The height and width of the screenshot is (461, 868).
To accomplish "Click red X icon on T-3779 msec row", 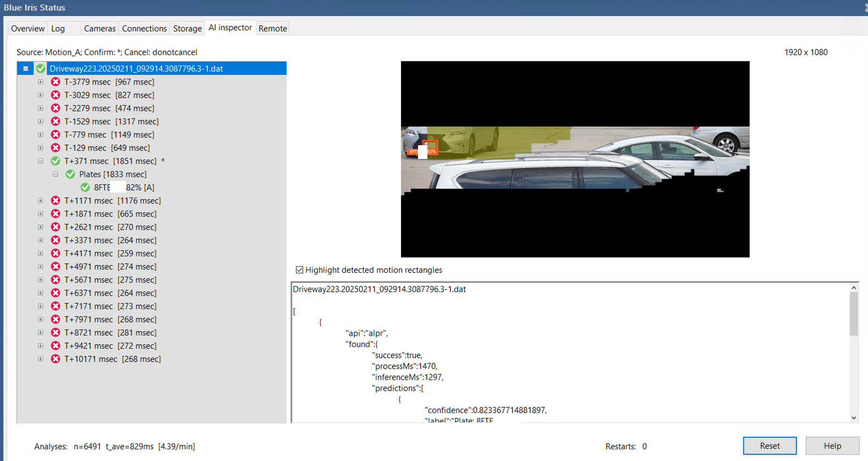I will pos(56,82).
